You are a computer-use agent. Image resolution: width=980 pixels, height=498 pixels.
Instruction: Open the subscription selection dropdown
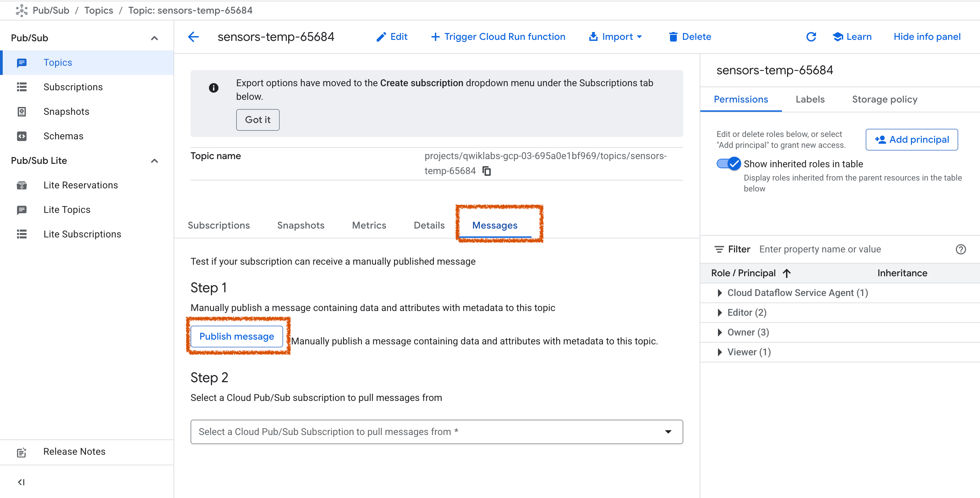pyautogui.click(x=436, y=432)
